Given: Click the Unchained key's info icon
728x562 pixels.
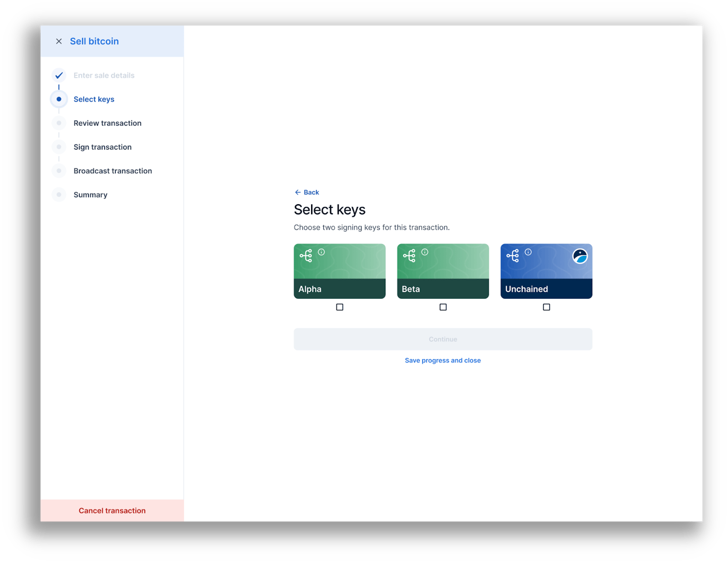Looking at the screenshot, I should pos(528,252).
